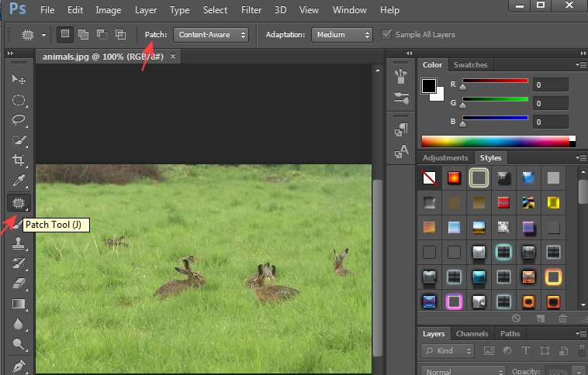Open the layer Kind filter dropdown
This screenshot has width=588, height=375.
448,351
